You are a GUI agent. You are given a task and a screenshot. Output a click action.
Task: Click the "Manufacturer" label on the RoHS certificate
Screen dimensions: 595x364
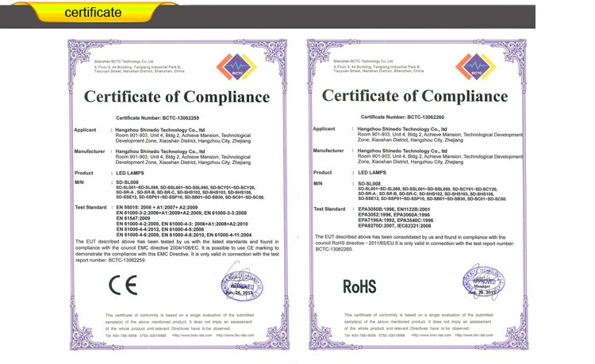pyautogui.click(x=328, y=151)
